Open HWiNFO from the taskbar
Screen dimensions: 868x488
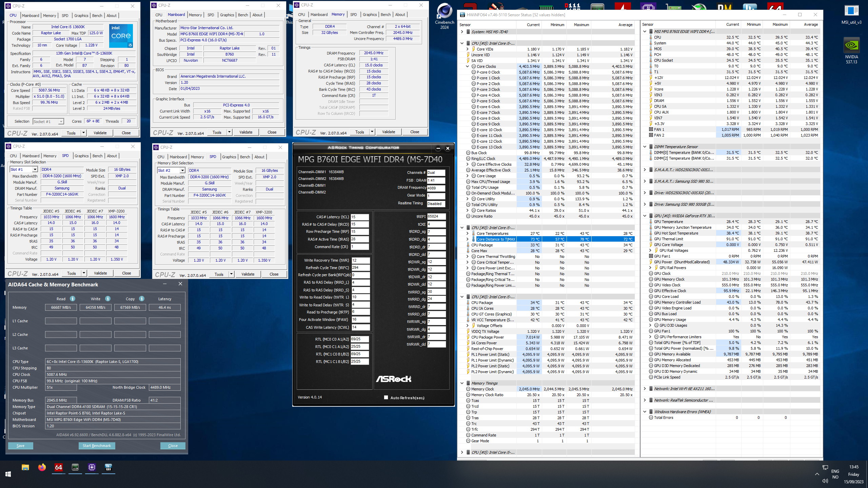108,467
